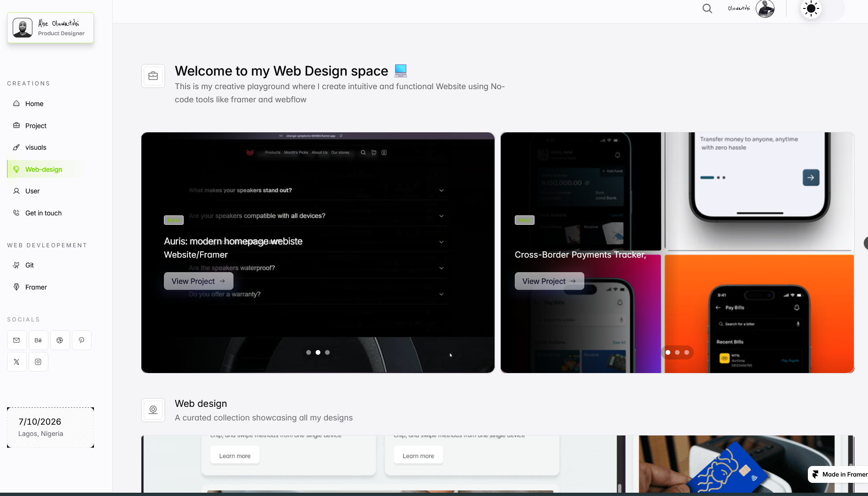The width and height of the screenshot is (868, 496).
Task: Click the Framer gem icon in sidebar
Action: tap(16, 287)
